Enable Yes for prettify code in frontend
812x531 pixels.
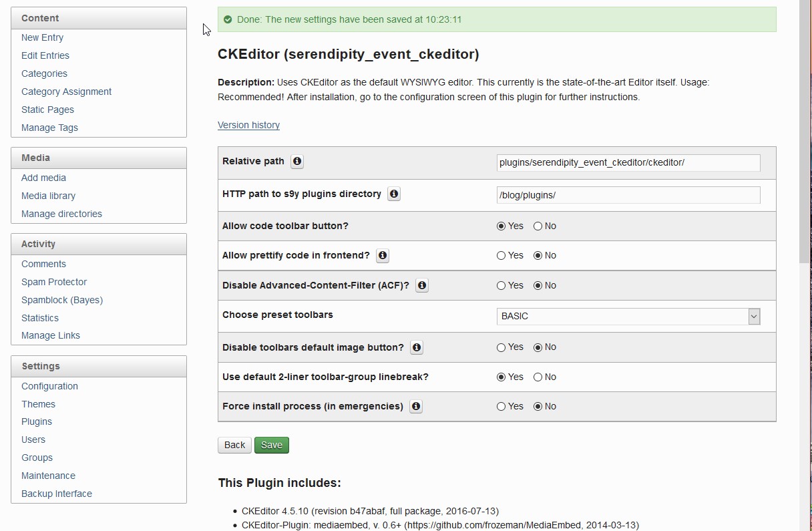pyautogui.click(x=499, y=255)
